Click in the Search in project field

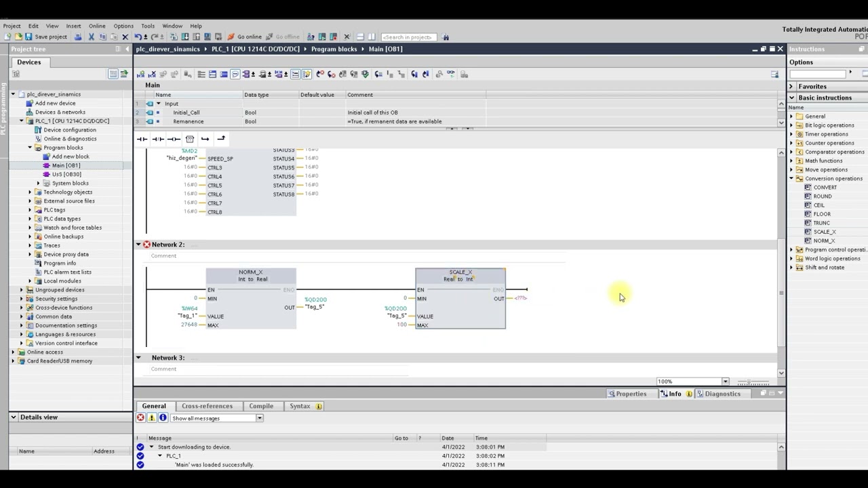point(410,37)
